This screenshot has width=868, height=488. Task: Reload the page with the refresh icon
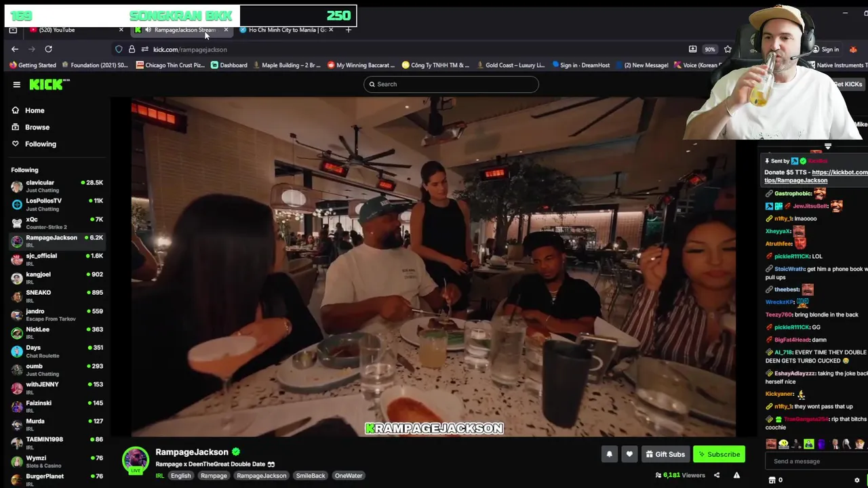click(48, 49)
